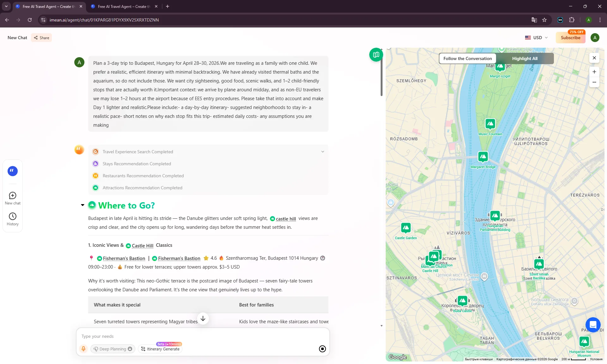This screenshot has width=607, height=364.
Task: Click the blue agent logo in sidebar
Action: (x=13, y=171)
